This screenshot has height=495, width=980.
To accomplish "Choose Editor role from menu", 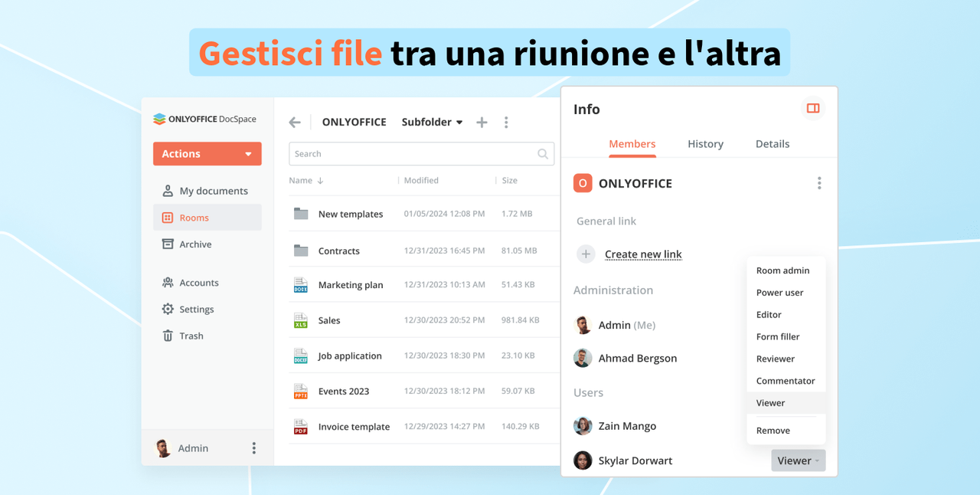I will pyautogui.click(x=786, y=315).
